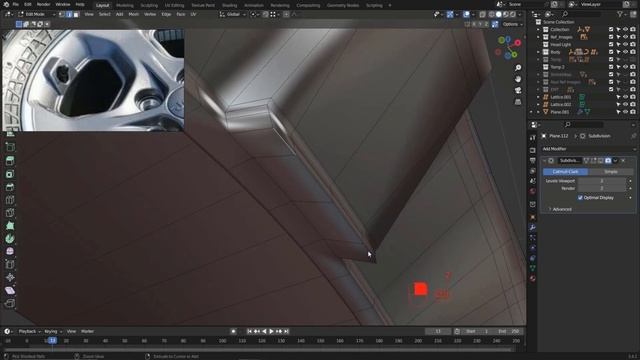Open the Material properties tab icon
This screenshot has width=640, height=360.
click(x=533, y=278)
